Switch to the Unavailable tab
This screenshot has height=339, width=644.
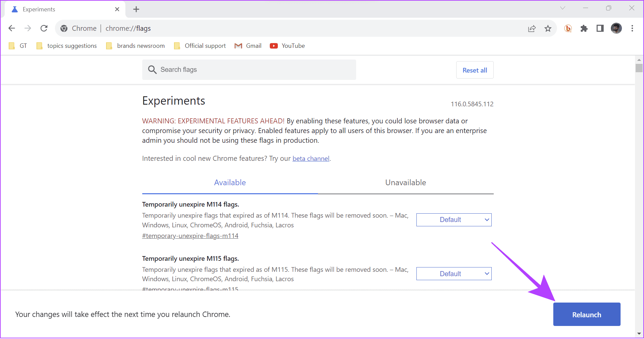tap(405, 183)
